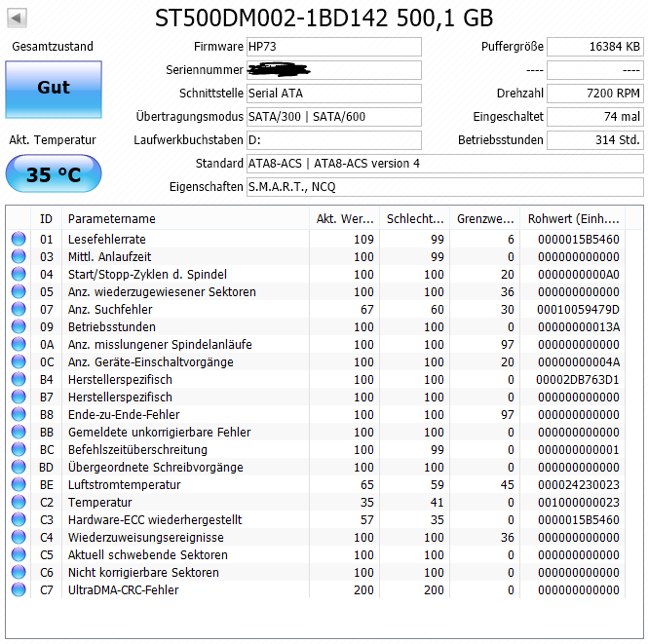Select status circle of Hardware-ECC wiederhergestellt

pyautogui.click(x=19, y=519)
